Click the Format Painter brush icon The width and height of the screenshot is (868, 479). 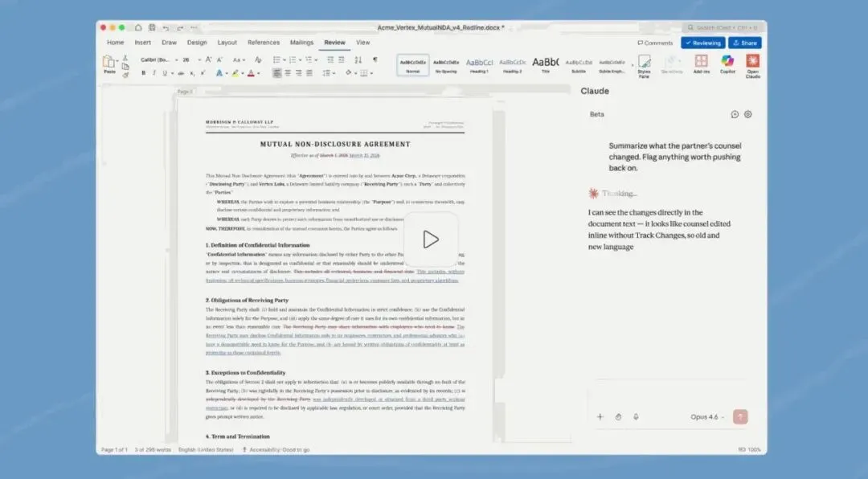125,75
